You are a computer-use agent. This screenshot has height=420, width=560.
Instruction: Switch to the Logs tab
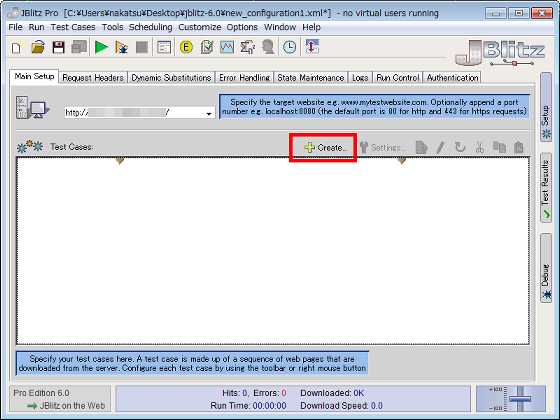[x=360, y=78]
